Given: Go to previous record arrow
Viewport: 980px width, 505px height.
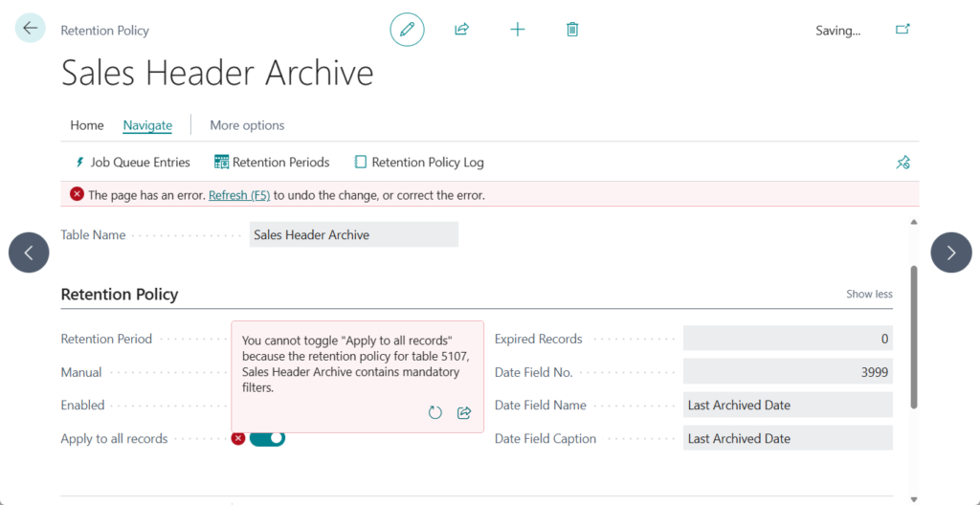Looking at the screenshot, I should click(29, 252).
